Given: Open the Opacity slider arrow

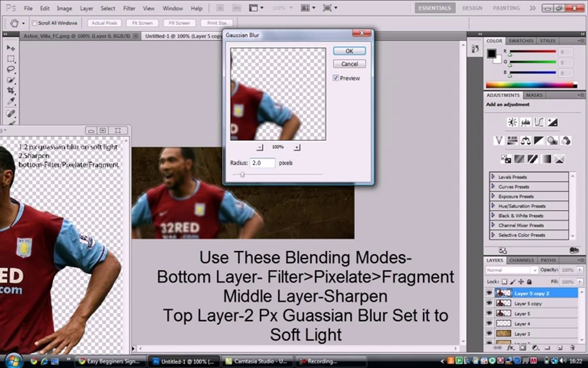Looking at the screenshot, I should coord(580,270).
